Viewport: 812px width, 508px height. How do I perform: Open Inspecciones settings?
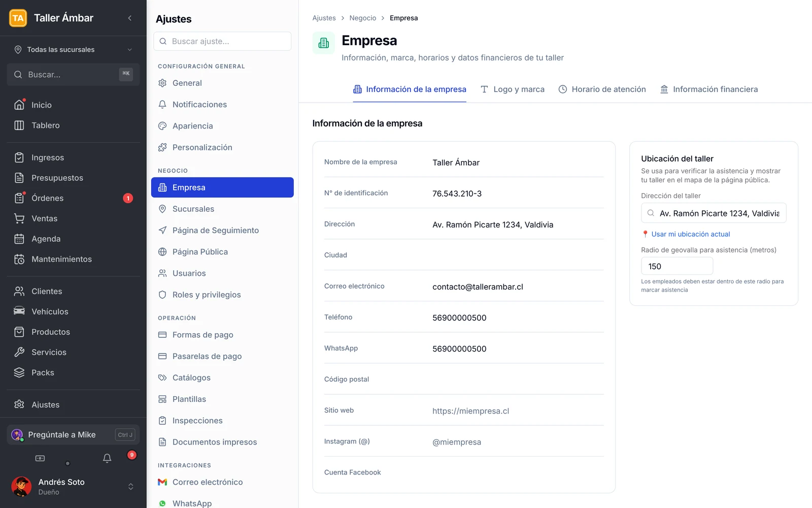point(222,421)
